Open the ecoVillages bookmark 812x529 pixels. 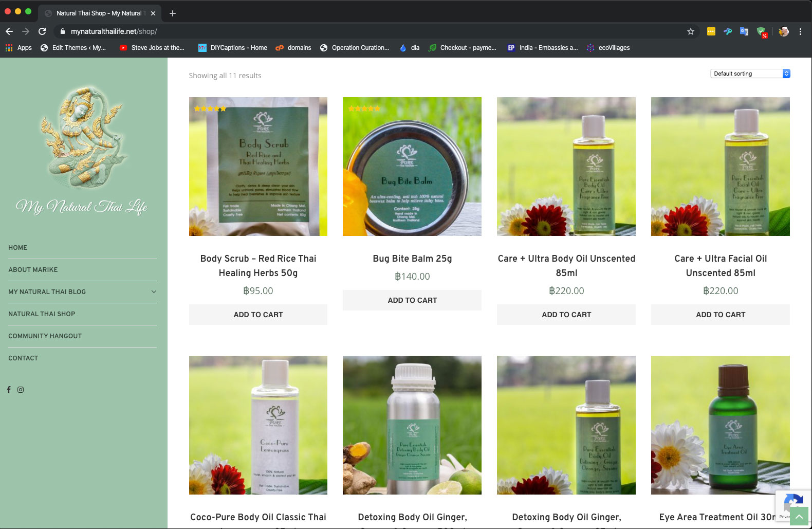pos(608,48)
